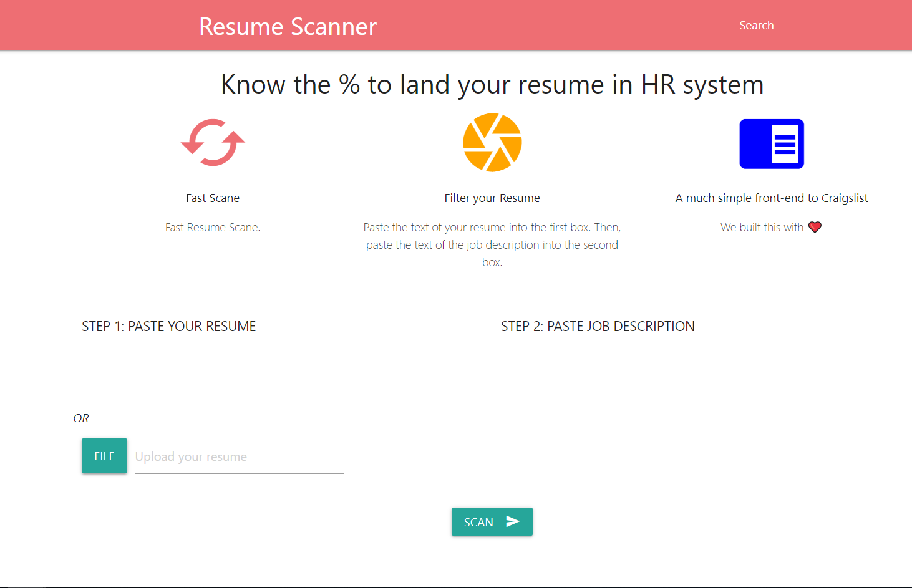Select the 'STEP 1: PASTE YOUR RESUME' label
The image size is (912, 588).
(168, 326)
